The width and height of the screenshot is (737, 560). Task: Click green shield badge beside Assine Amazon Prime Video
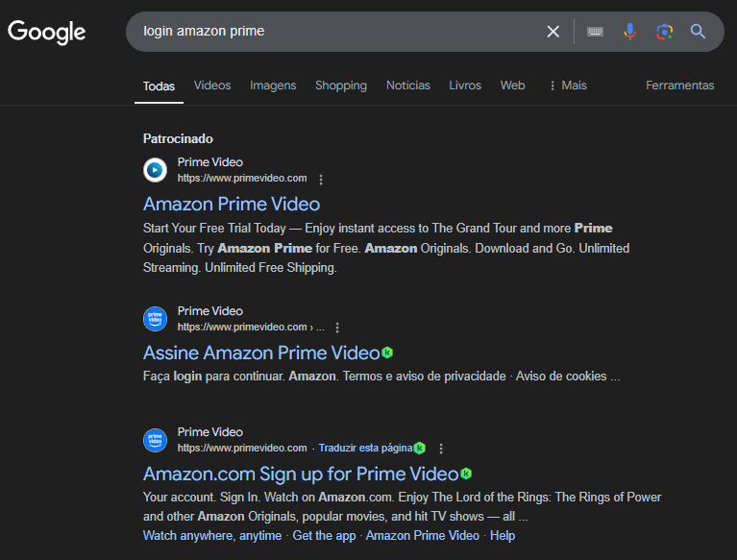[387, 353]
